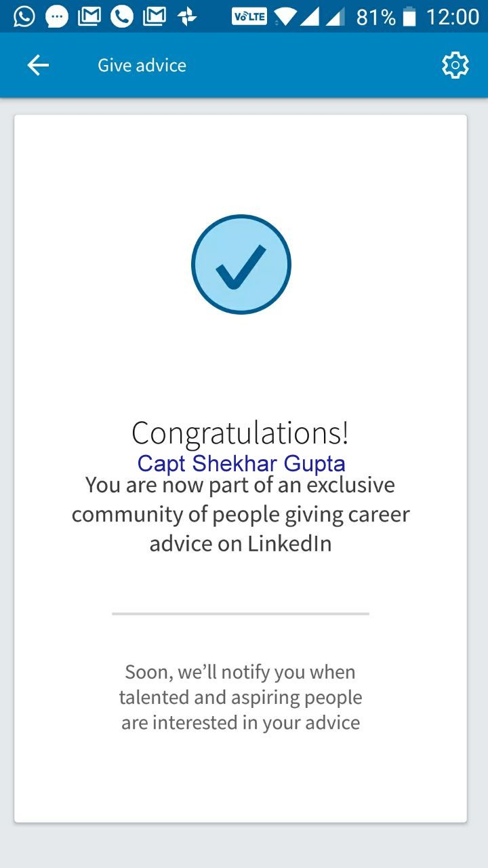Tap the Gmail icon right of the phone icon
The width and height of the screenshot is (488, 868).
point(155,16)
